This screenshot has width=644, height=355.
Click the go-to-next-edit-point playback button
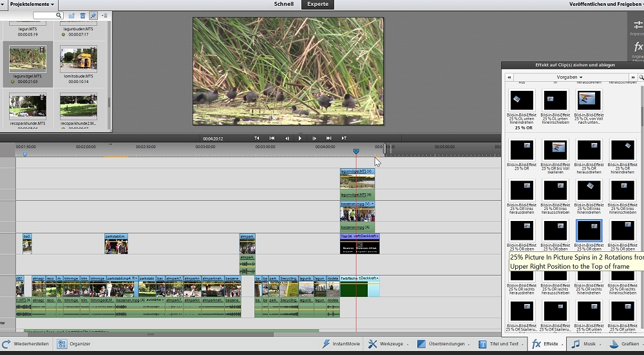point(344,138)
